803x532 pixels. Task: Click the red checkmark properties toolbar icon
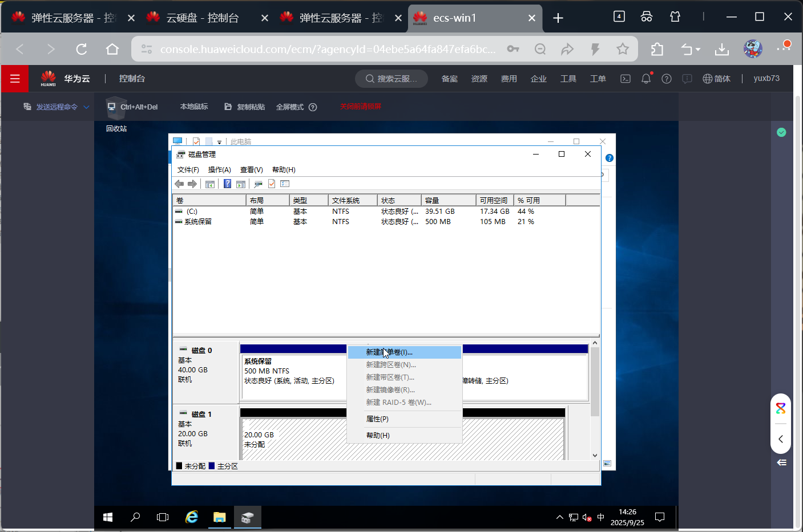coord(272,184)
